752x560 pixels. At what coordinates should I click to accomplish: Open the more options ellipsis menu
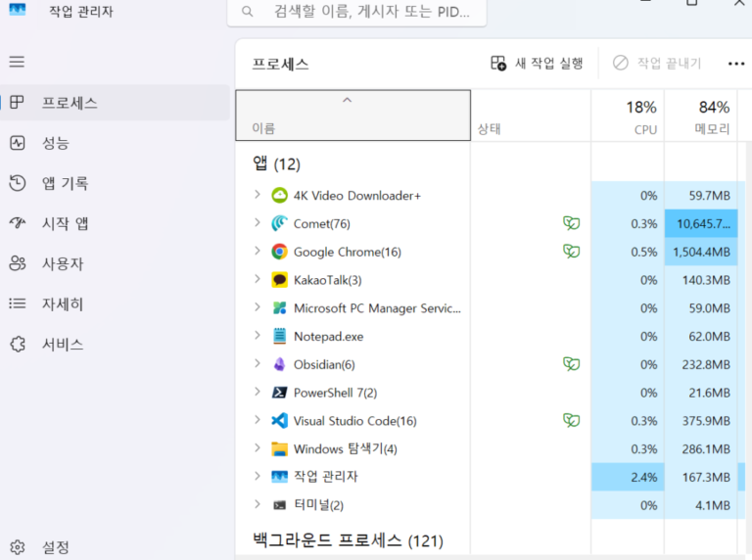(736, 64)
